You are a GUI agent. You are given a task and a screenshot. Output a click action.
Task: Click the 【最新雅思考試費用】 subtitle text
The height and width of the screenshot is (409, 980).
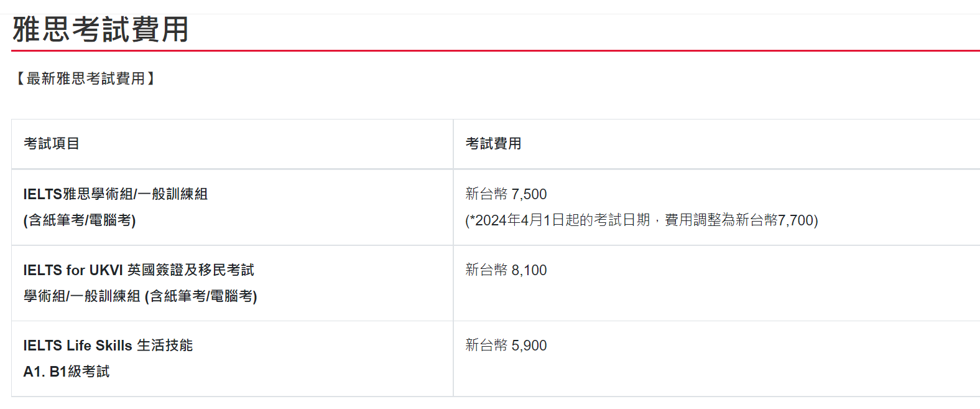(x=85, y=78)
